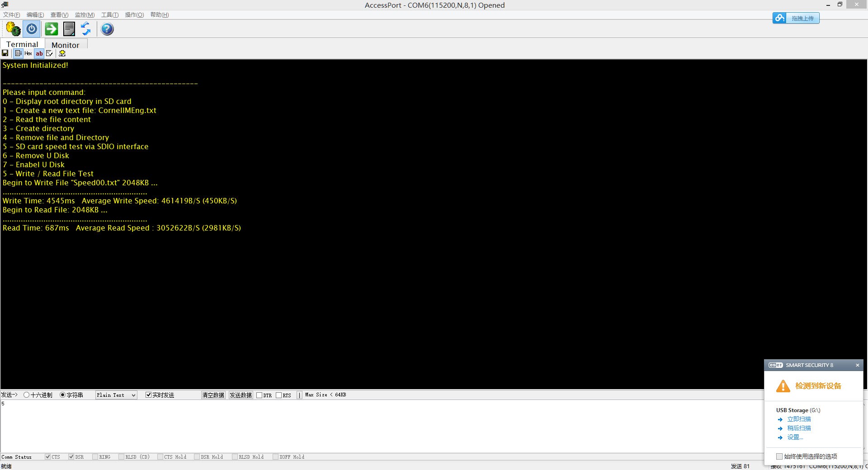Switch to the Terminal tab
The width and height of the screenshot is (868, 470).
pyautogui.click(x=22, y=44)
